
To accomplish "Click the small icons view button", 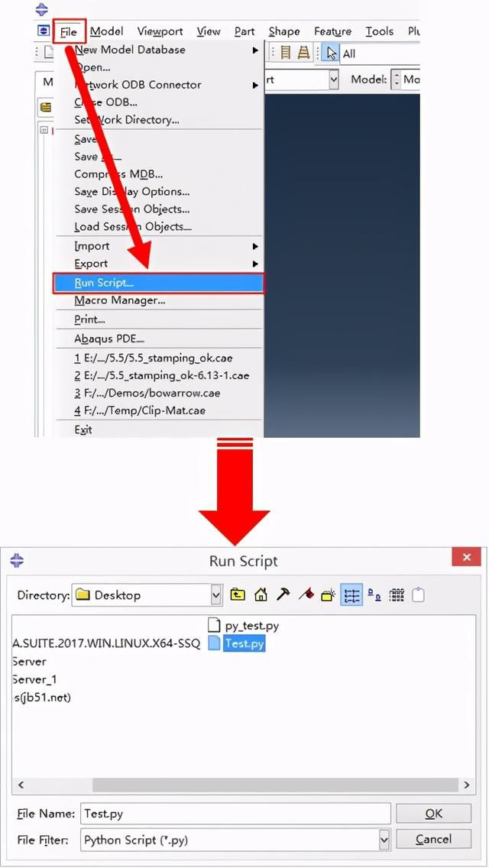I will pos(374,594).
